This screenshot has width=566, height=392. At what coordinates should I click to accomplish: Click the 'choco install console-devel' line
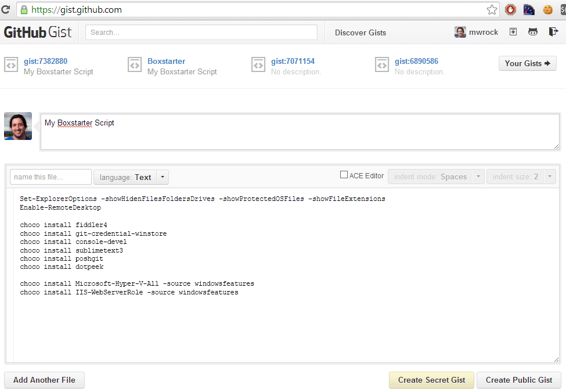73,242
